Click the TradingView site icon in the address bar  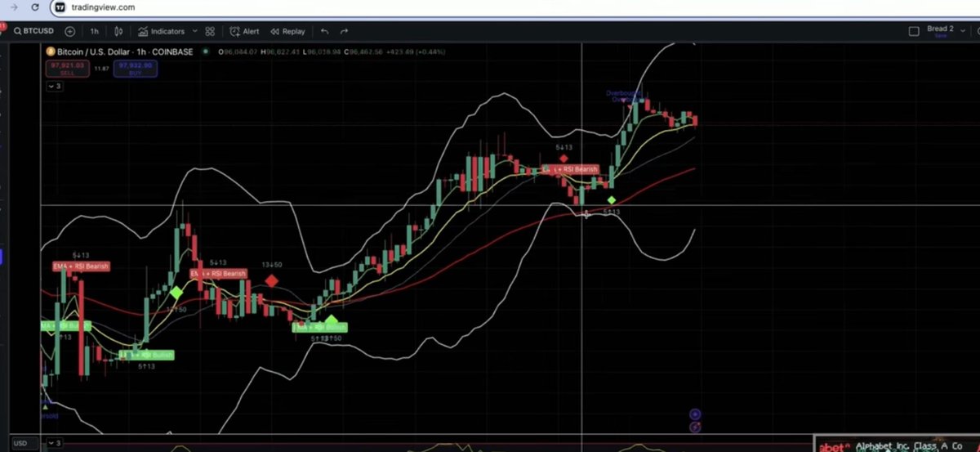click(x=60, y=7)
